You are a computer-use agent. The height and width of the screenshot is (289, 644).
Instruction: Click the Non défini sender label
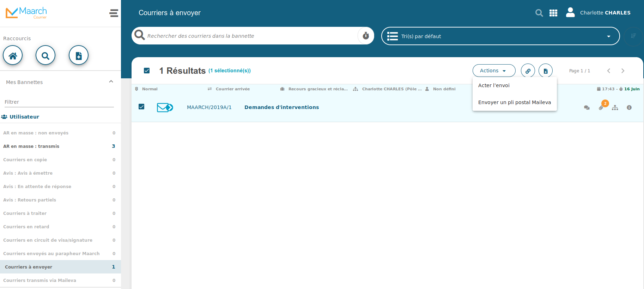pyautogui.click(x=444, y=89)
